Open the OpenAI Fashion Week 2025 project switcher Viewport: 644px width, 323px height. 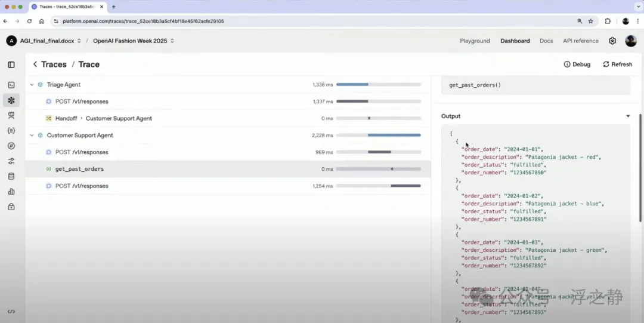click(x=134, y=41)
